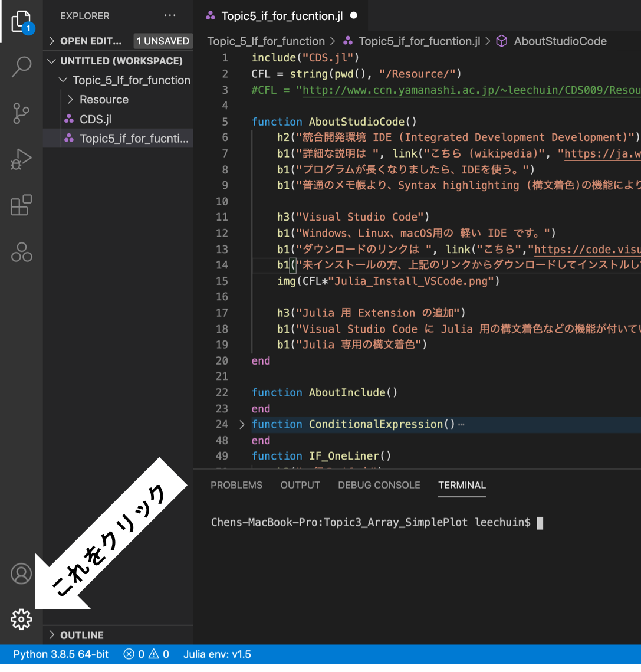Screen dimensions: 641x672
Task: Click warnings count icon in status bar
Action: [153, 654]
